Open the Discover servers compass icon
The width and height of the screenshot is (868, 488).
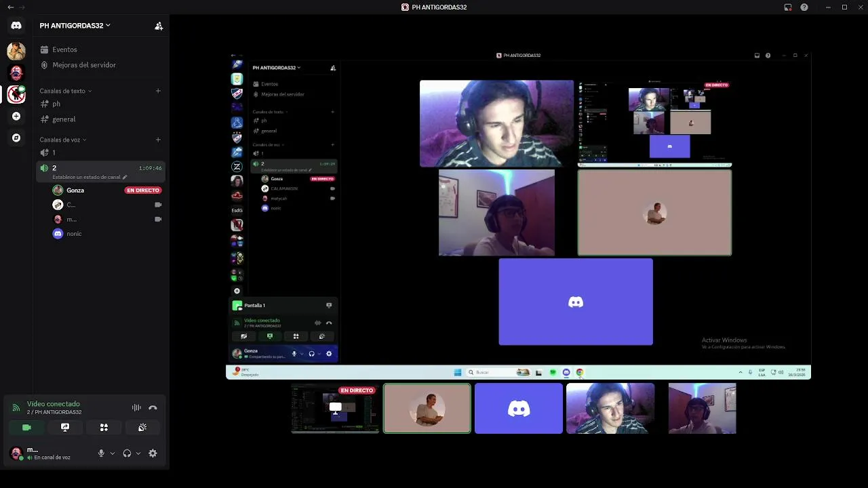pyautogui.click(x=16, y=138)
